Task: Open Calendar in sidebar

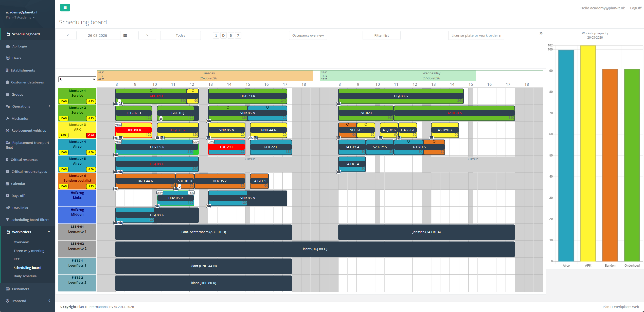Action: point(18,184)
